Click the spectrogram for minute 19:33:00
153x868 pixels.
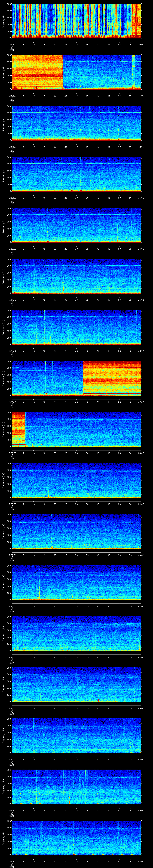(x=76, y=225)
